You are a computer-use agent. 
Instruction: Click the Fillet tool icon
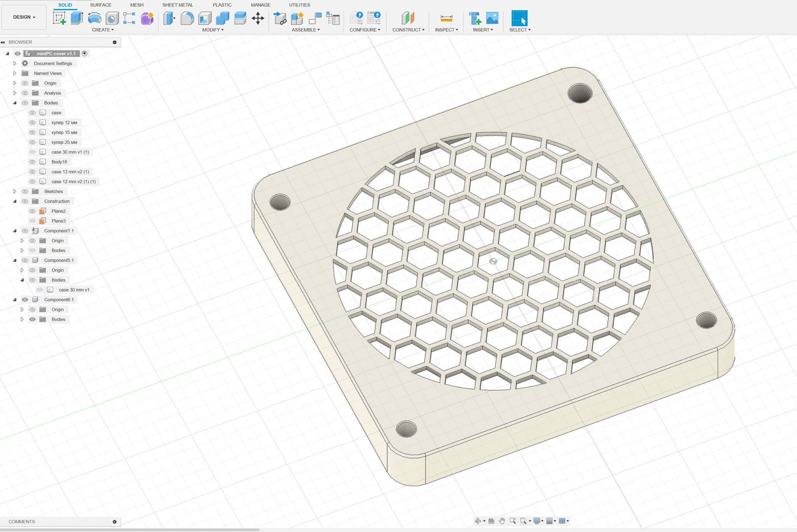click(x=187, y=18)
